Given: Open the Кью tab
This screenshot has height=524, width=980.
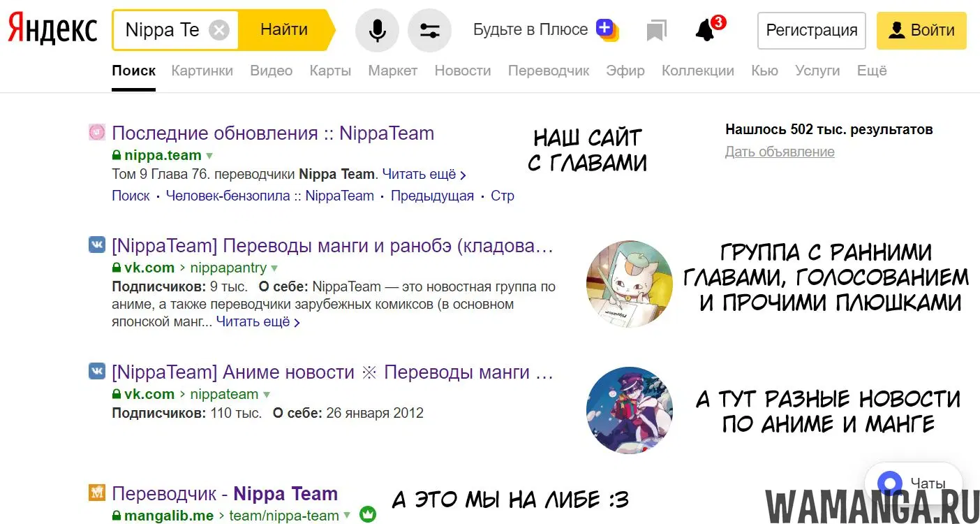Looking at the screenshot, I should click(x=765, y=71).
